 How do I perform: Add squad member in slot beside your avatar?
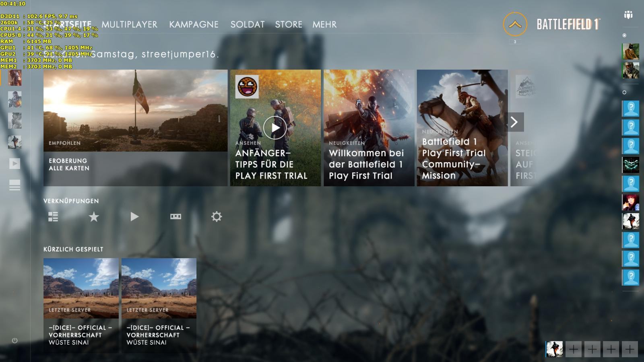coord(573,350)
